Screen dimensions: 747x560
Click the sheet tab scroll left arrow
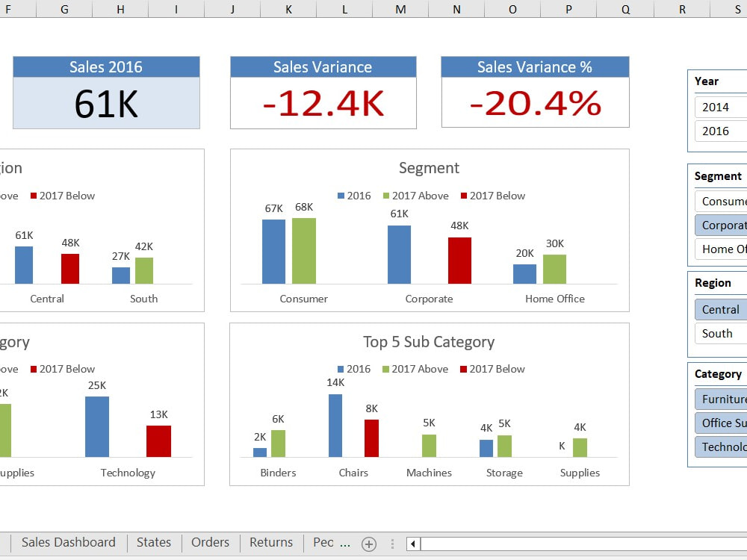pyautogui.click(x=413, y=544)
